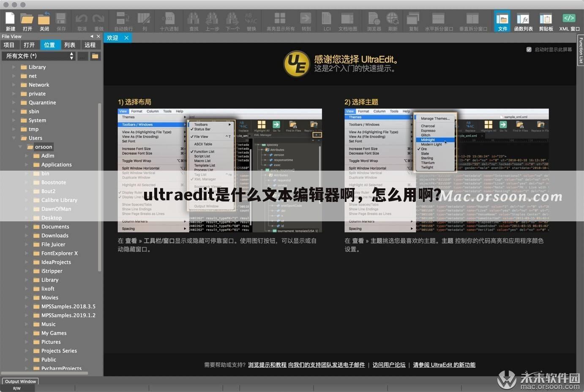Collapse the Users folder arrow
The width and height of the screenshot is (584, 392).
tap(14, 138)
